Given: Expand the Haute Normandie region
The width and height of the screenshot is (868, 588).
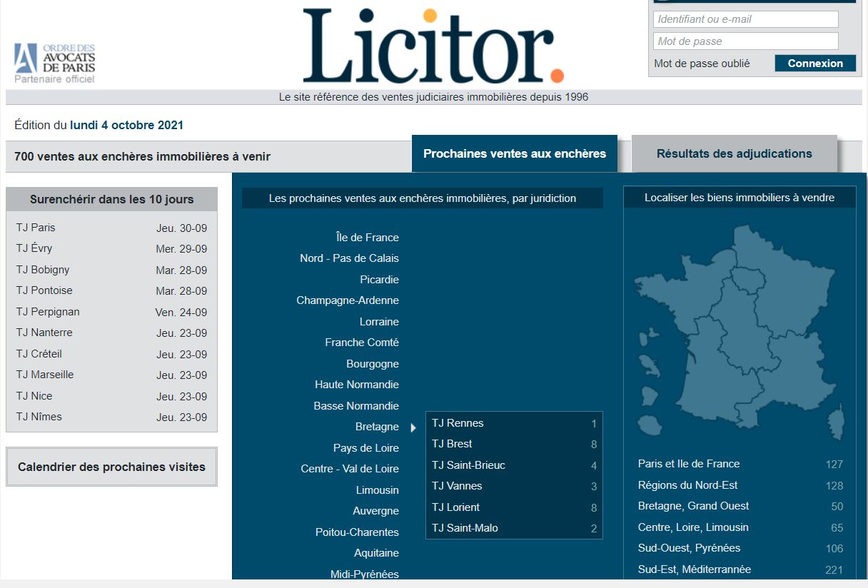Looking at the screenshot, I should coord(357,385).
